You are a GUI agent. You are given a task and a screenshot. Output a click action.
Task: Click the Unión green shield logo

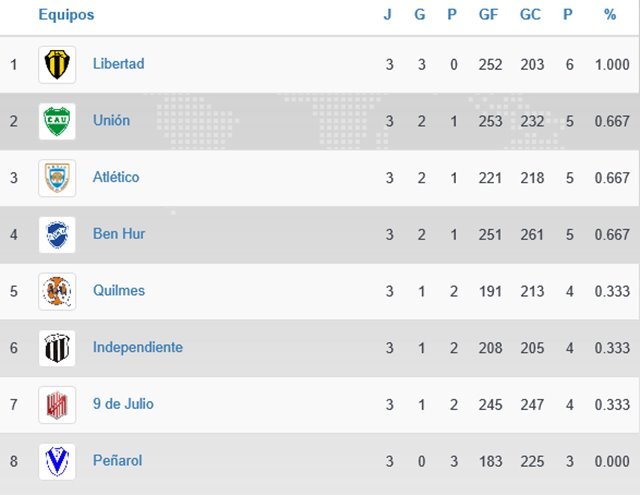[x=56, y=121]
